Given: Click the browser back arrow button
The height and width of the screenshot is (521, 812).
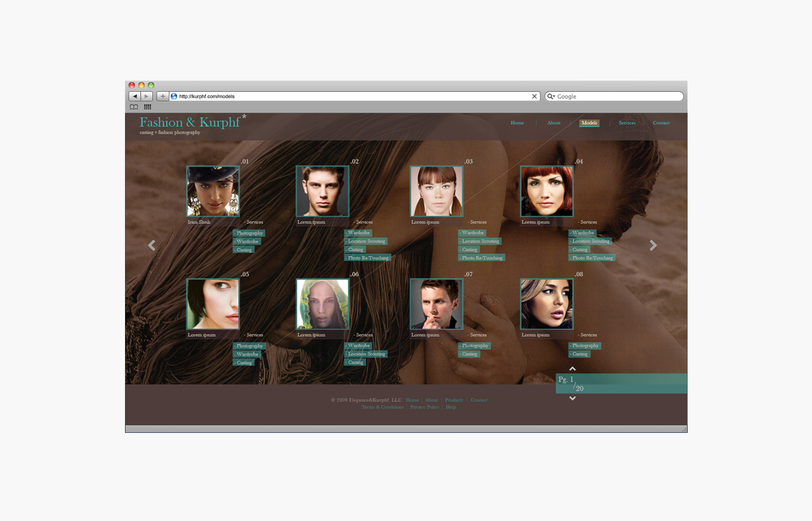Looking at the screenshot, I should click(134, 96).
